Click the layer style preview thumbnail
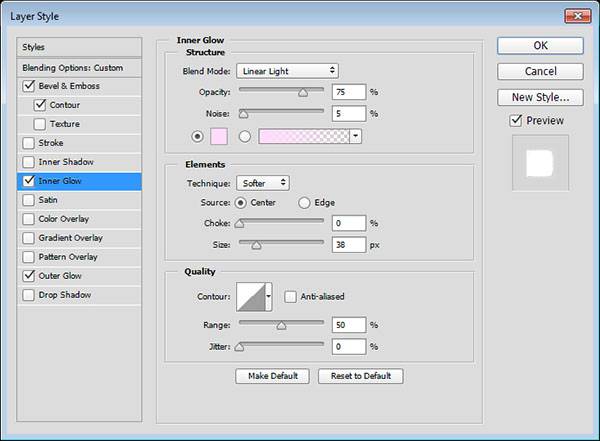This screenshot has width=600, height=441. pos(539,163)
